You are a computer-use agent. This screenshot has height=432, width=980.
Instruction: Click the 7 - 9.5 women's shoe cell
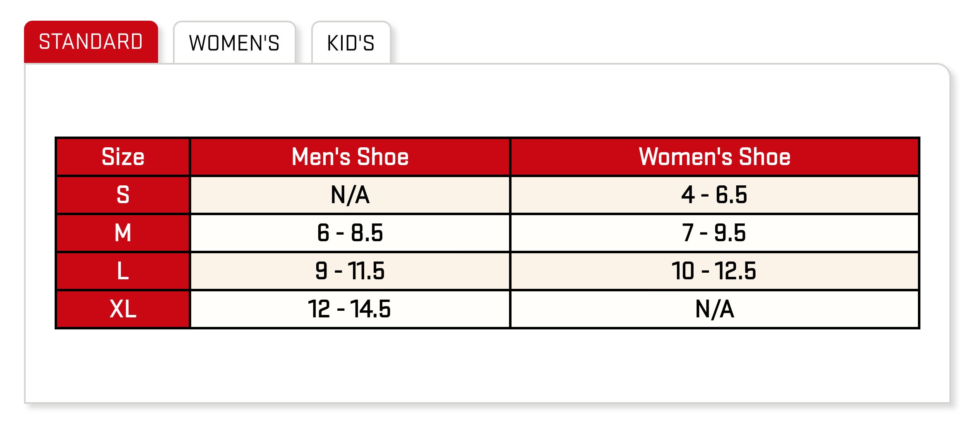[715, 233]
